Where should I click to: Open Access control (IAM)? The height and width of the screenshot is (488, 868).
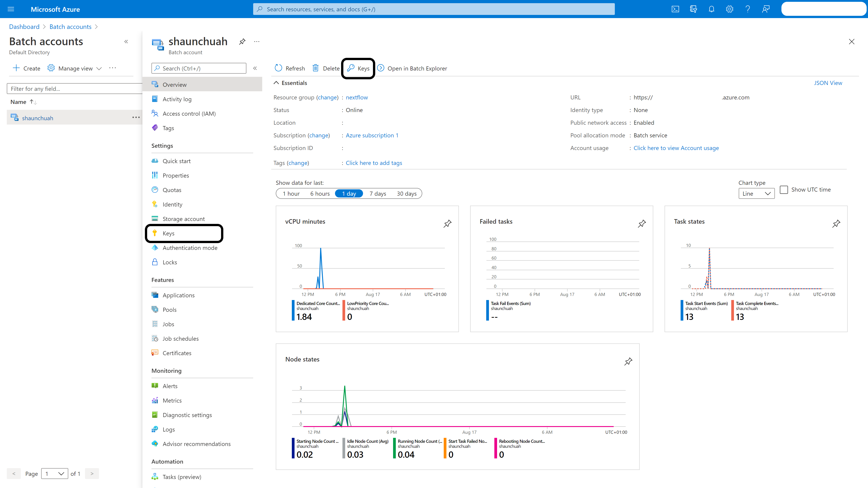point(202,113)
